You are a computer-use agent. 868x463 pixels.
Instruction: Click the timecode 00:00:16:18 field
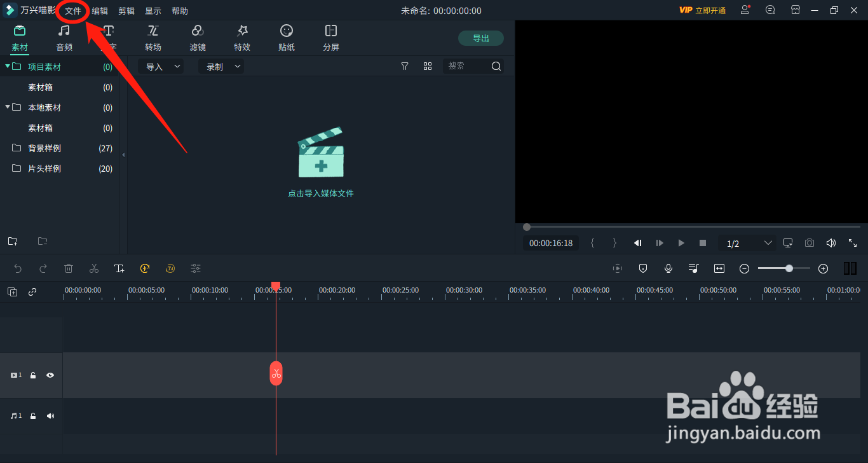pyautogui.click(x=551, y=243)
